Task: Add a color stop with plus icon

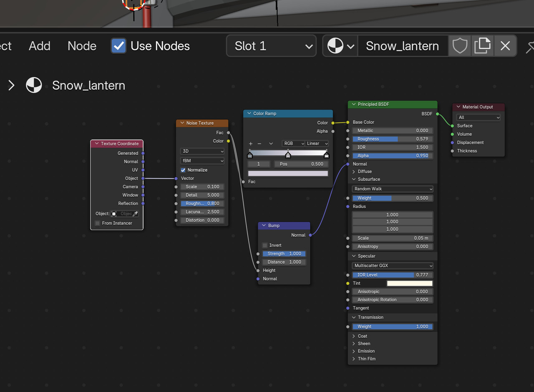Action: [251, 143]
